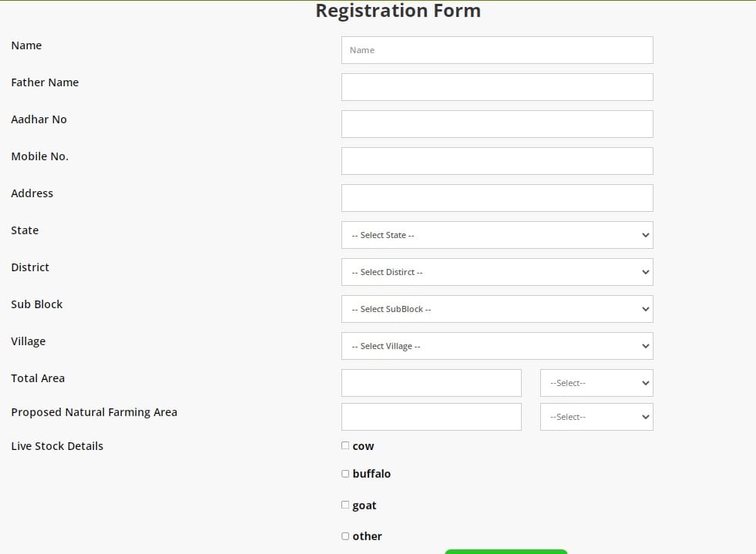Click the Total Area number field
Screen dimensions: 756x554
click(x=432, y=383)
